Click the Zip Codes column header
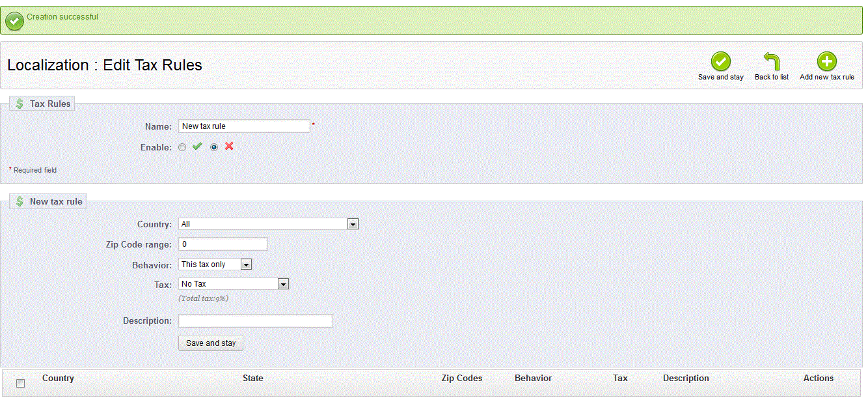 click(x=461, y=379)
